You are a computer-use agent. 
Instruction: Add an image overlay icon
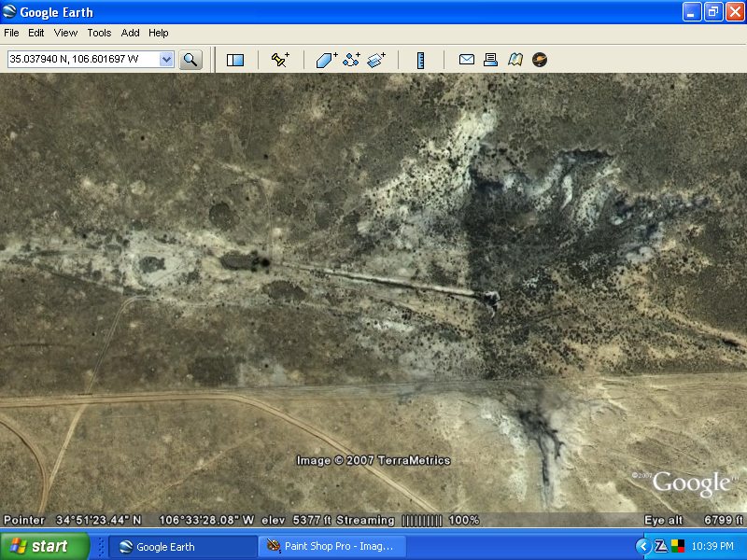376,60
